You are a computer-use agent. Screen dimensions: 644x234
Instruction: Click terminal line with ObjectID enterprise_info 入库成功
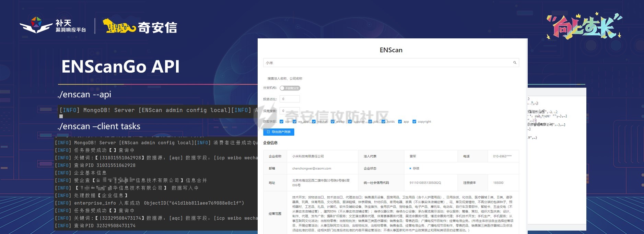pos(150,203)
